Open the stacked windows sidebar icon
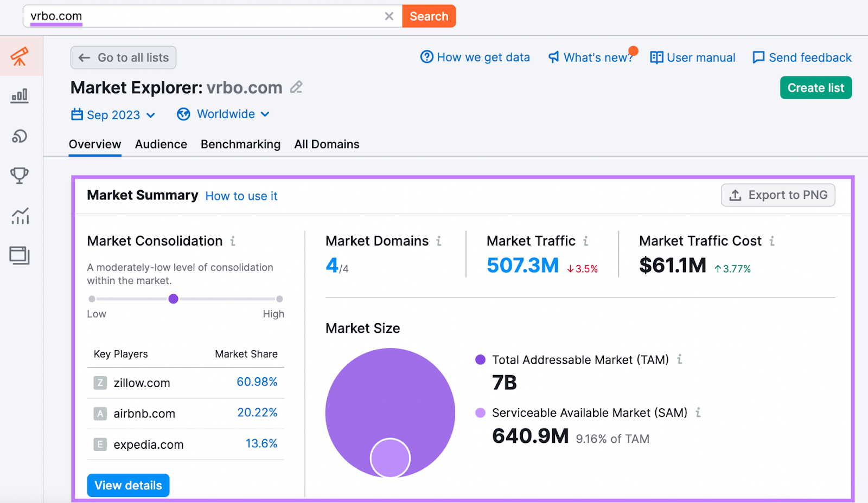Screen dimensions: 868x503 coord(20,255)
